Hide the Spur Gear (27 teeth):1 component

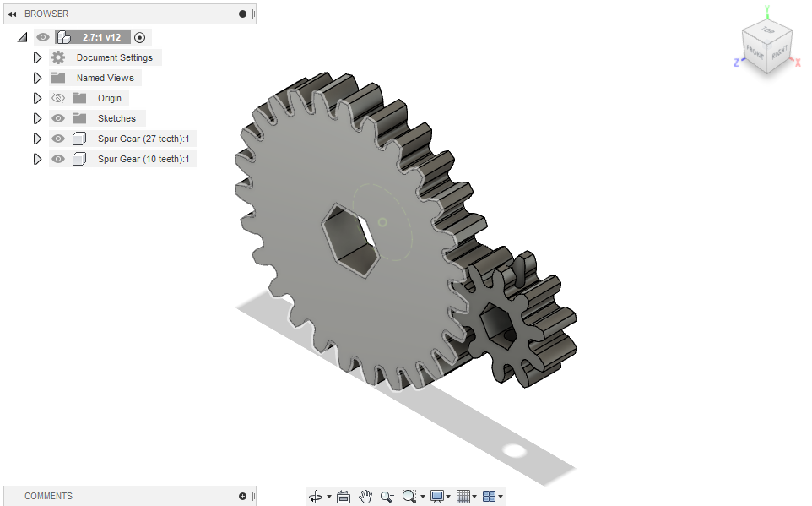coord(57,139)
